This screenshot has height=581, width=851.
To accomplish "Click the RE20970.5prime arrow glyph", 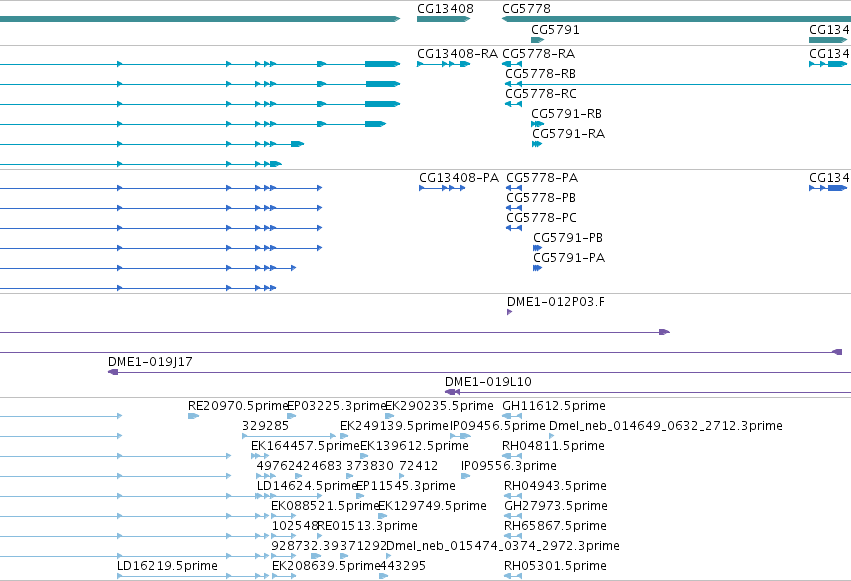I will [193, 416].
